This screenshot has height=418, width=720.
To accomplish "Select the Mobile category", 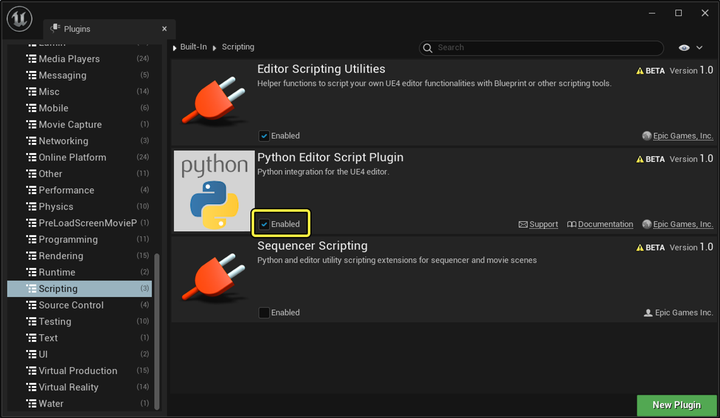I will pos(79,108).
